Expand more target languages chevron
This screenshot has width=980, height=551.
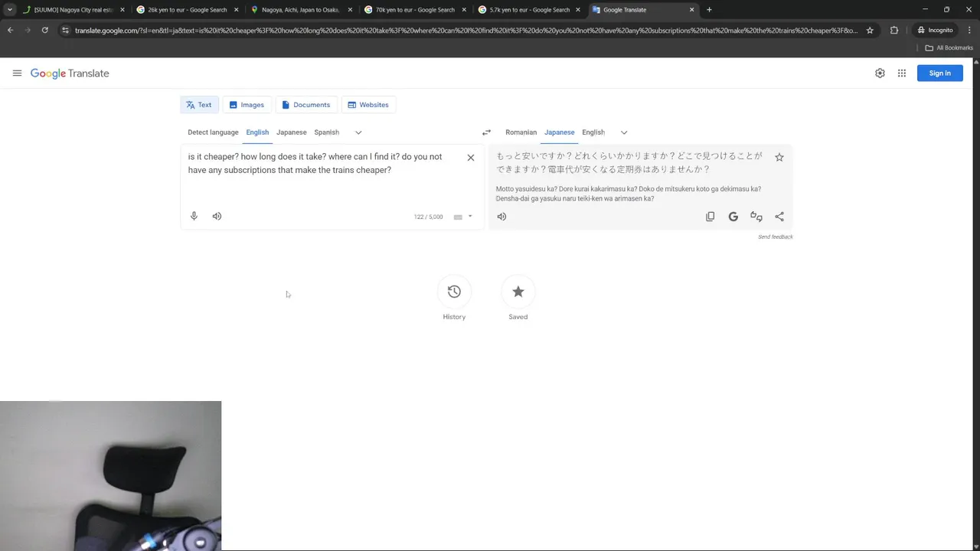tap(624, 132)
